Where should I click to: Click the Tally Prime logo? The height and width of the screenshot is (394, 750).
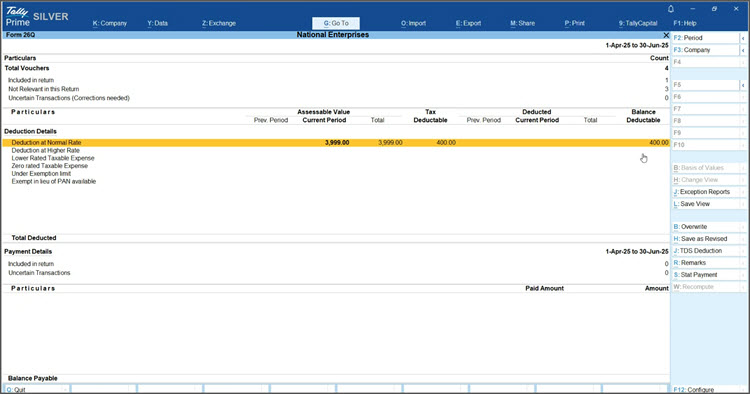click(x=18, y=16)
